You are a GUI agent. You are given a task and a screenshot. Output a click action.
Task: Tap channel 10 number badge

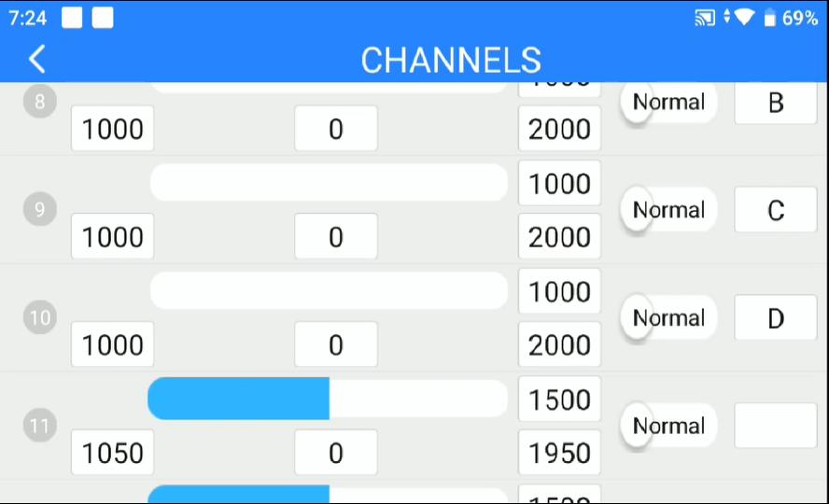(39, 317)
